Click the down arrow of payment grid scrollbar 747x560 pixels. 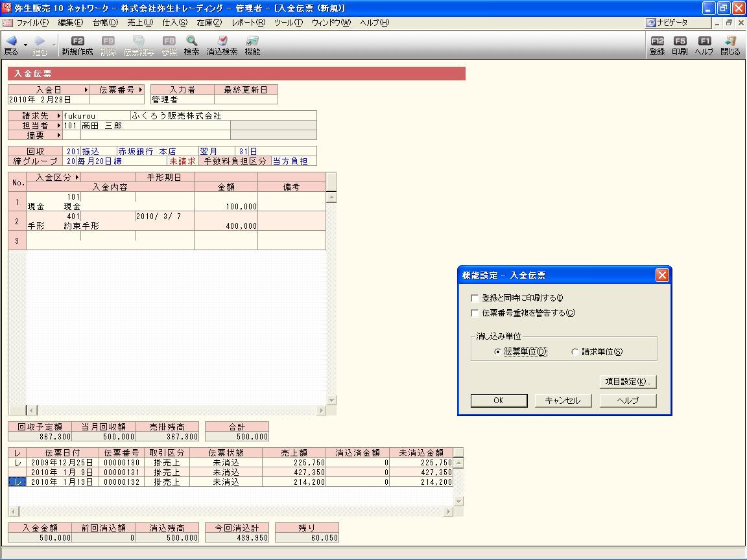click(x=331, y=401)
